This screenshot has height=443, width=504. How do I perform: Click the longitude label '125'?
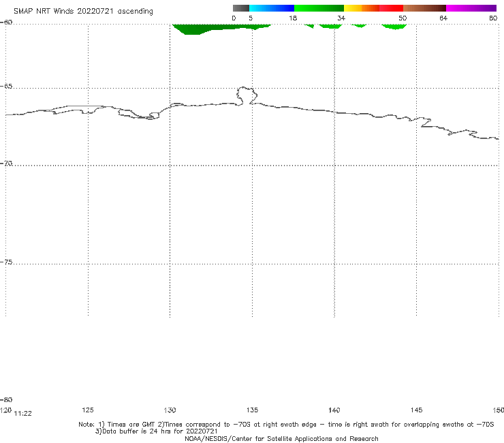[x=88, y=410]
